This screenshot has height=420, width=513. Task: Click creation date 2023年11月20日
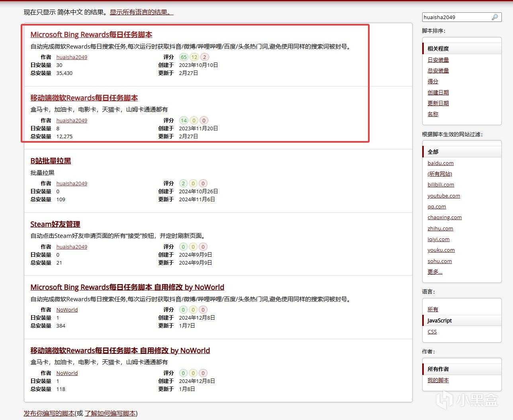pos(198,128)
